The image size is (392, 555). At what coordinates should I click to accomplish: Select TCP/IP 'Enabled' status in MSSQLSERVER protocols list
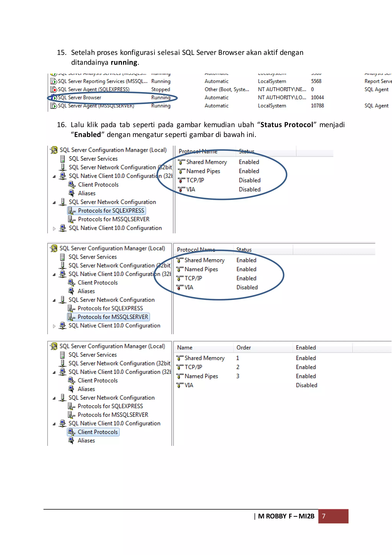point(246,278)
